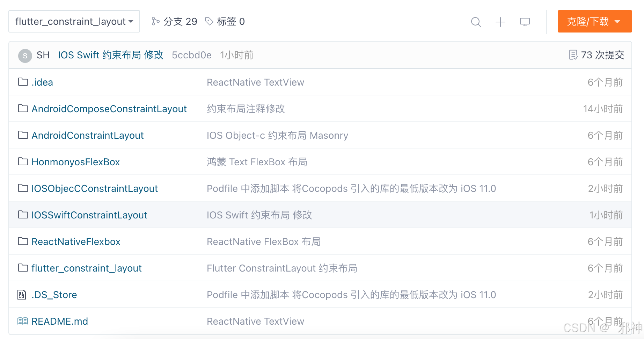Click the SH user avatar
This screenshot has height=339, width=644.
pyautogui.click(x=25, y=56)
